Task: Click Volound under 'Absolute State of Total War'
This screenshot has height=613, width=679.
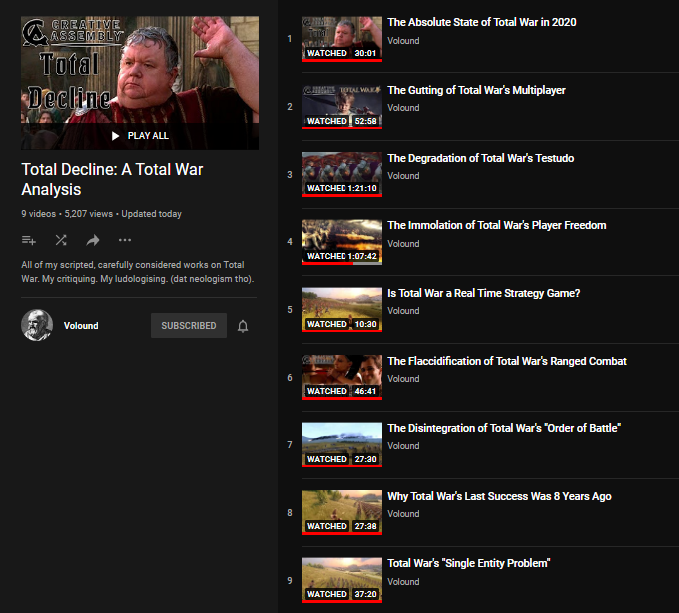Action: point(403,41)
